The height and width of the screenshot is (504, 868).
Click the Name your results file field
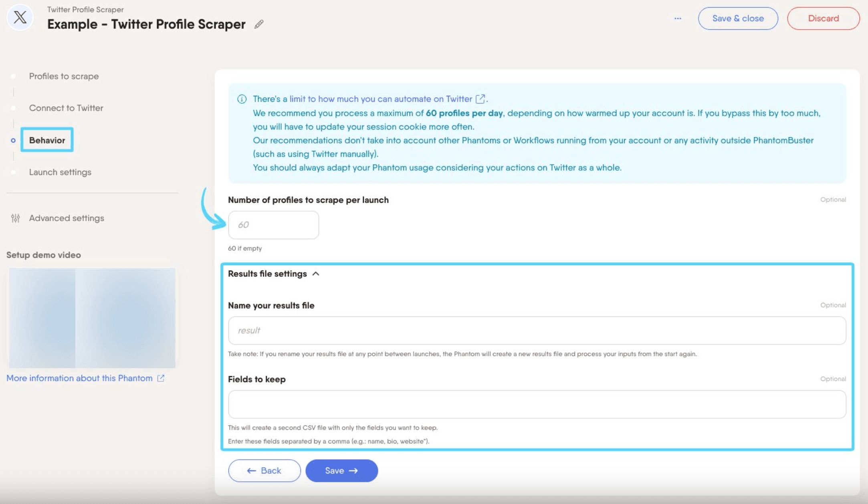coord(537,331)
